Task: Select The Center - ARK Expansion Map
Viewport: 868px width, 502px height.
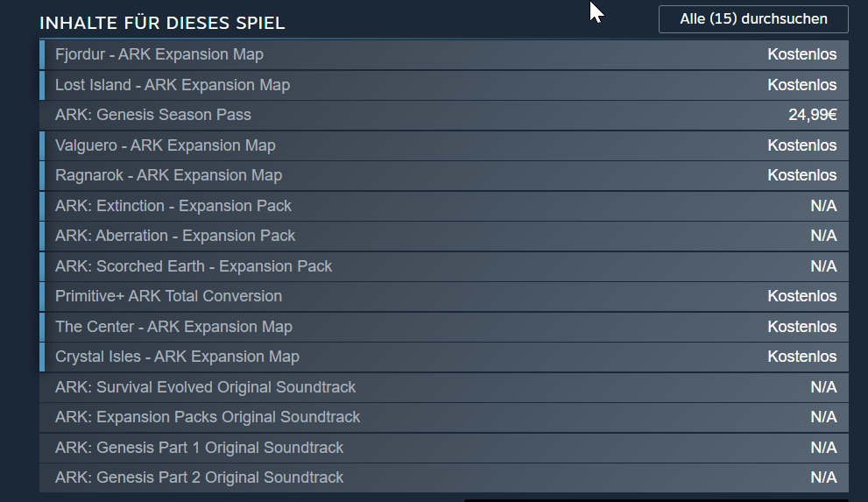Action: pos(444,327)
